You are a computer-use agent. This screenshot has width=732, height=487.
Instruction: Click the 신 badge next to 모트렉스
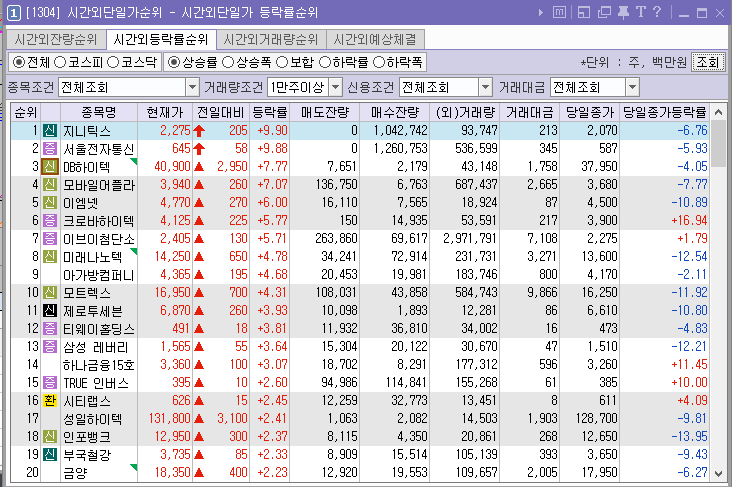(x=50, y=293)
